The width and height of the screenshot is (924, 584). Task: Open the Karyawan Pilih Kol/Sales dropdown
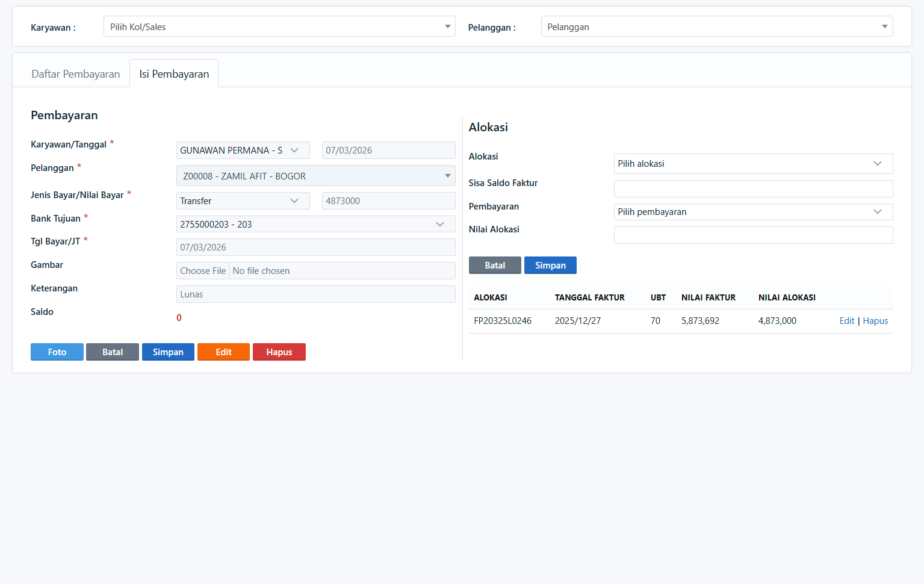pos(279,26)
